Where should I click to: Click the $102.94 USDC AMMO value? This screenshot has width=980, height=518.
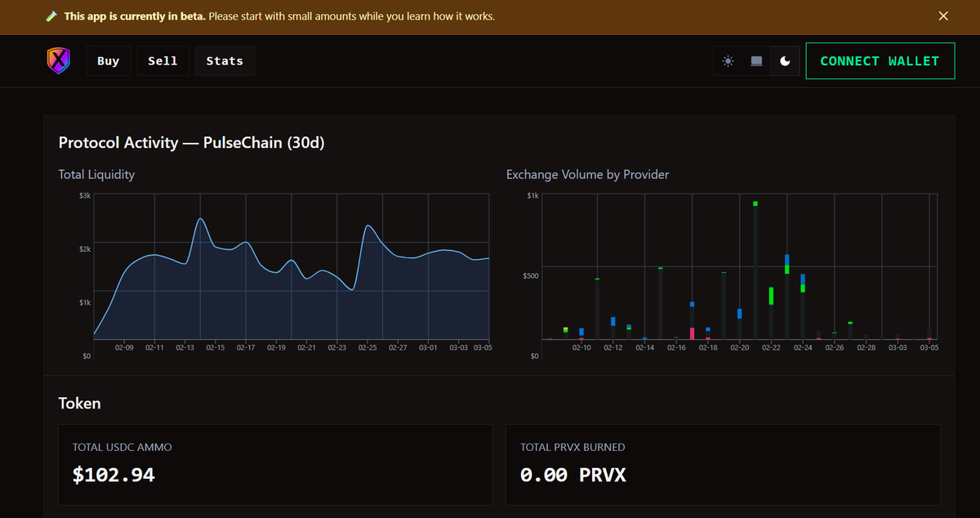(114, 475)
